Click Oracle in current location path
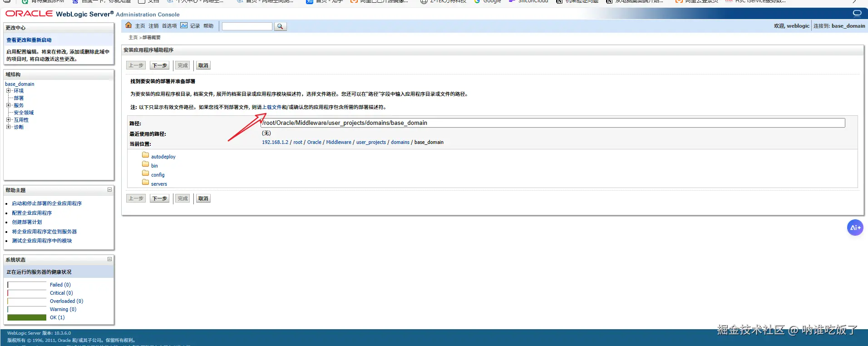The image size is (868, 346). coord(314,142)
